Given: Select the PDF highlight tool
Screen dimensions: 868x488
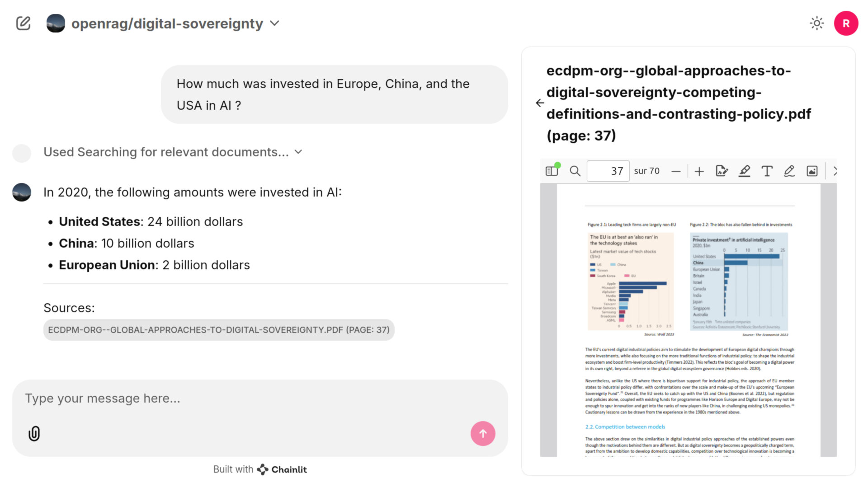Looking at the screenshot, I should [x=744, y=171].
